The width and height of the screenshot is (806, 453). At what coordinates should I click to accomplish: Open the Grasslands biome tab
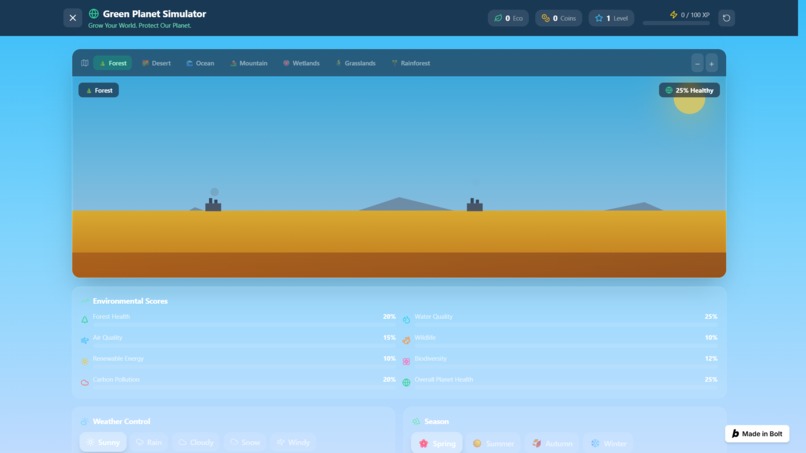click(x=355, y=63)
